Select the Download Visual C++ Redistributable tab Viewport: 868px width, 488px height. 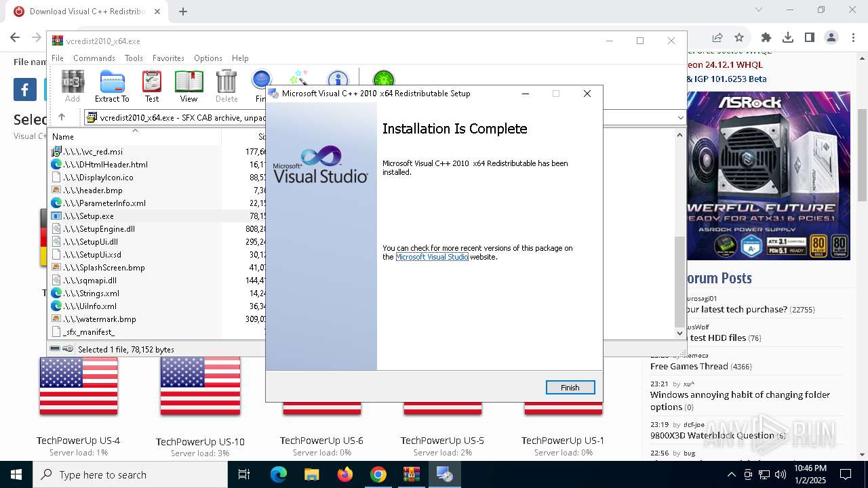[x=87, y=12]
